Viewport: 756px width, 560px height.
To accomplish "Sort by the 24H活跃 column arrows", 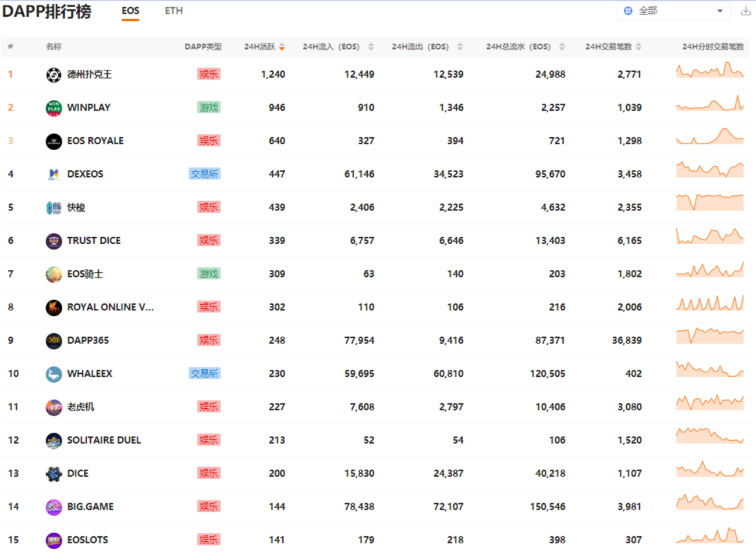I will coord(282,47).
